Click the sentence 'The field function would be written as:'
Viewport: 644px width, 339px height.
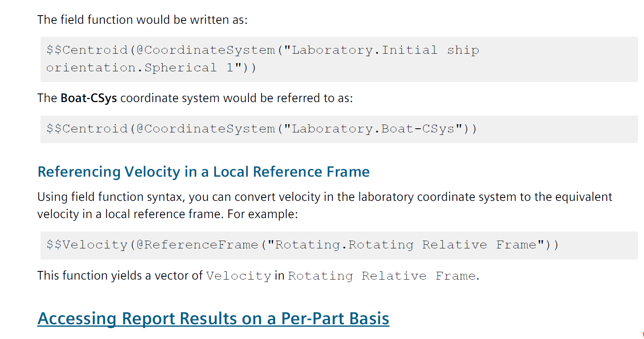(x=142, y=20)
